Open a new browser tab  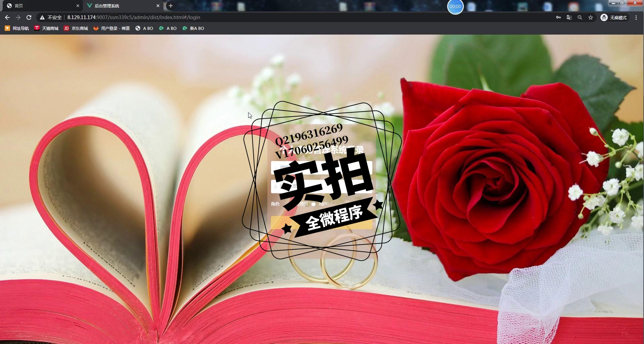pos(171,6)
